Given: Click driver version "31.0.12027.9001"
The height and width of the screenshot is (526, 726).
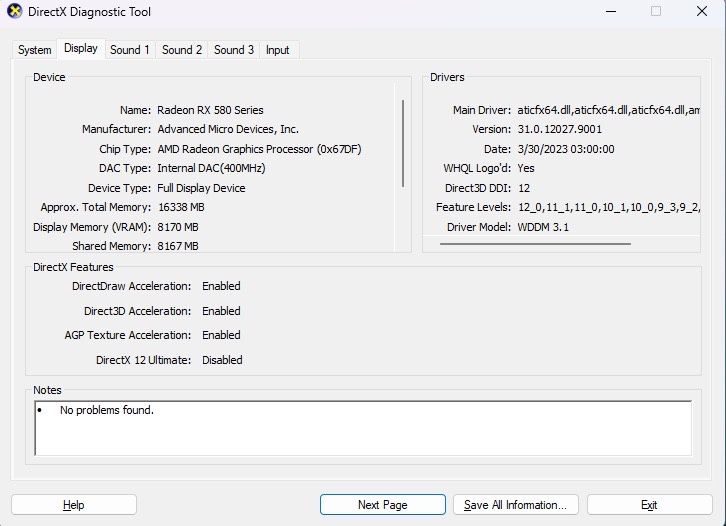Looking at the screenshot, I should pyautogui.click(x=560, y=129).
